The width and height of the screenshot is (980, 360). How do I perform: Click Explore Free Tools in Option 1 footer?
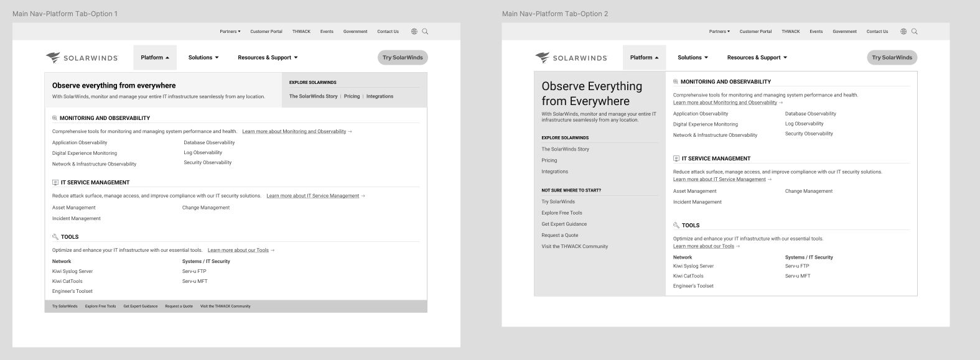click(100, 307)
